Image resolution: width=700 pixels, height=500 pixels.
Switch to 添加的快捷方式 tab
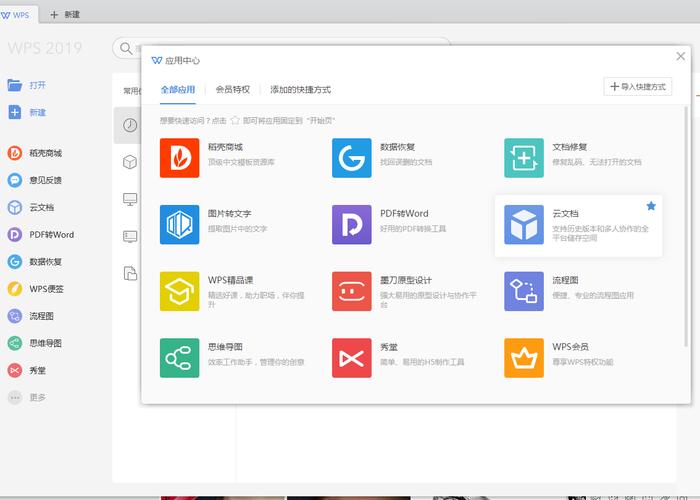point(300,90)
